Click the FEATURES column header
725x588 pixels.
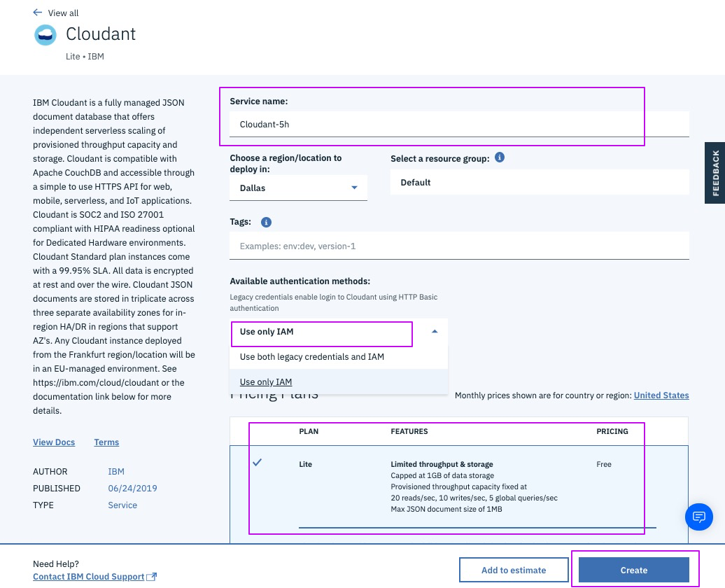pos(409,431)
